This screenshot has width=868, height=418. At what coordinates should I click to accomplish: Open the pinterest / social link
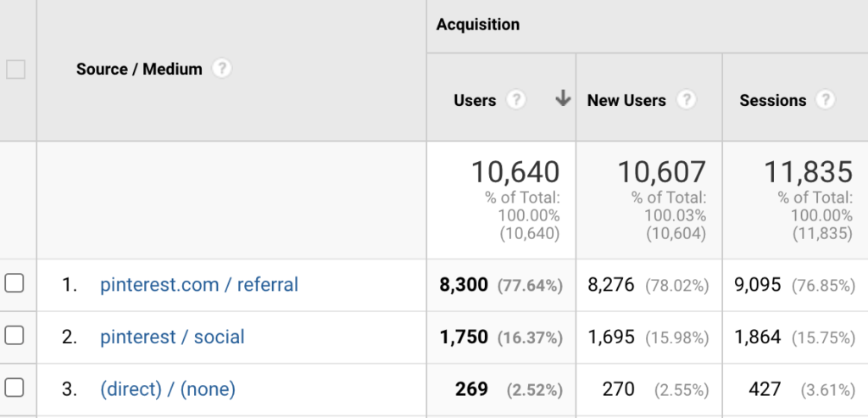(x=172, y=337)
